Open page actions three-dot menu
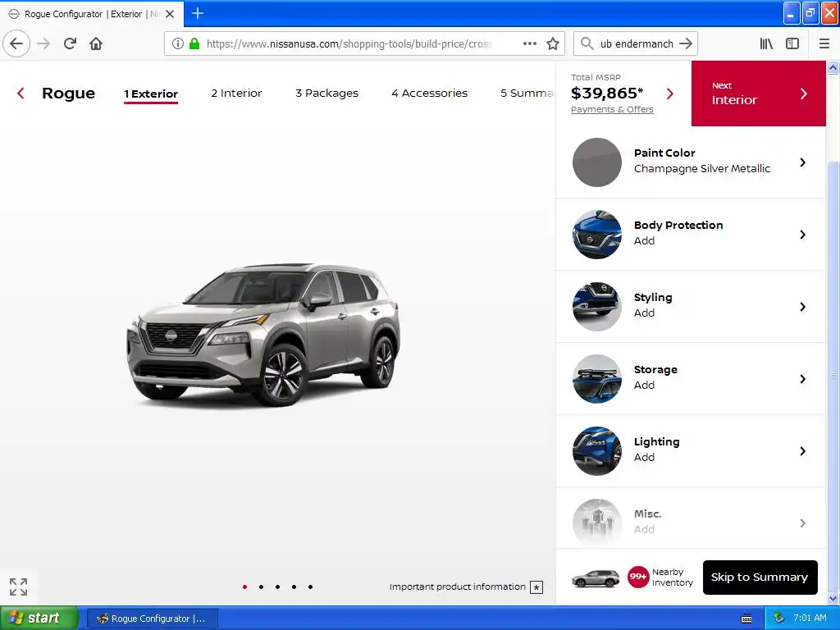The height and width of the screenshot is (630, 840). coord(529,43)
